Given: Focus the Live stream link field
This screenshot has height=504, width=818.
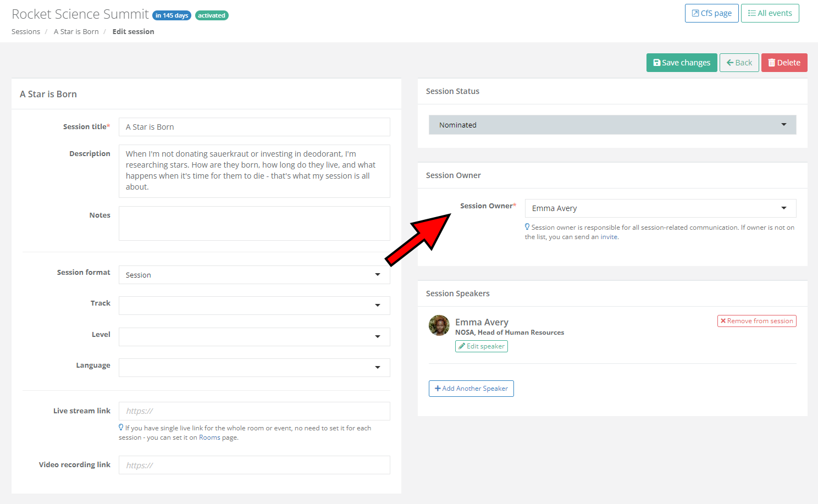Looking at the screenshot, I should coord(254,411).
